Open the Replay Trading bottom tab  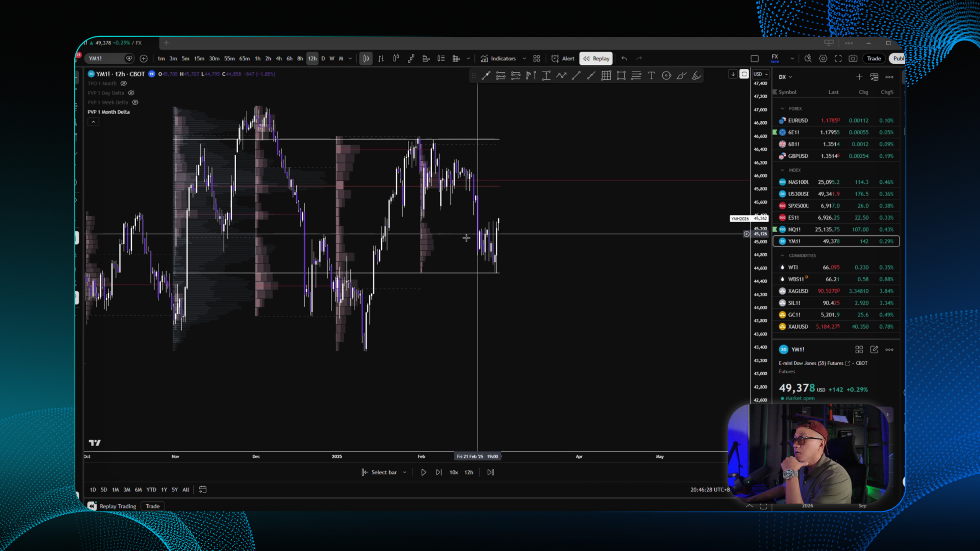click(118, 506)
